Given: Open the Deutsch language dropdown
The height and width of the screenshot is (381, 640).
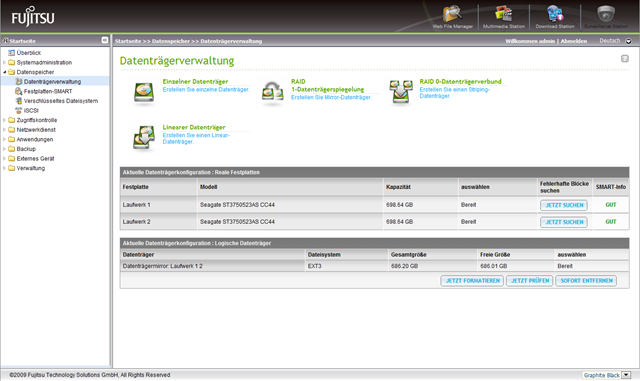Looking at the screenshot, I should click(x=628, y=41).
